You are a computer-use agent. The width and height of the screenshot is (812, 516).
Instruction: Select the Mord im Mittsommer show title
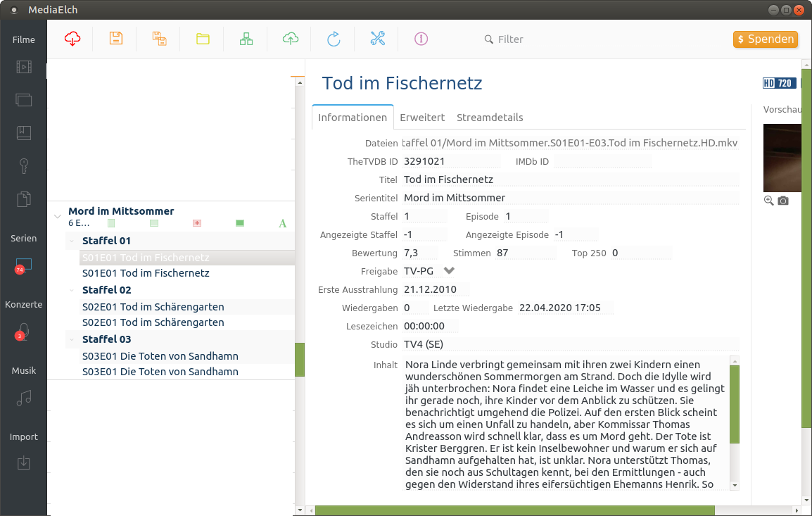click(x=121, y=211)
